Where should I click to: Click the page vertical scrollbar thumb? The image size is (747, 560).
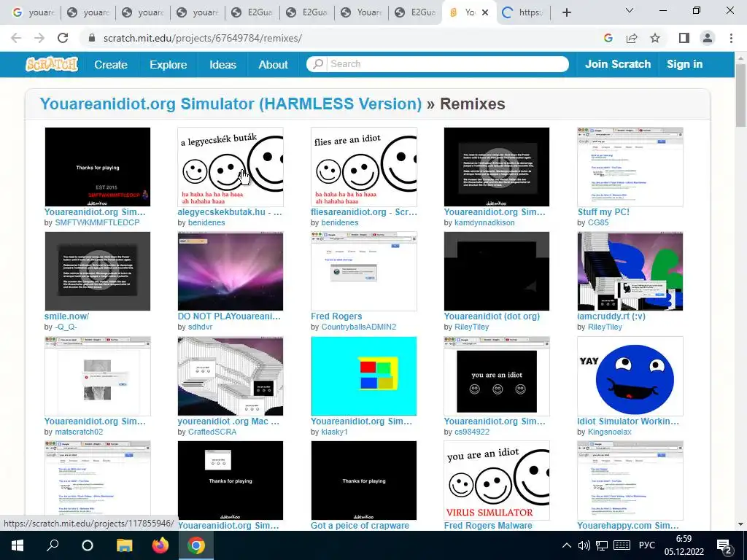click(x=740, y=95)
